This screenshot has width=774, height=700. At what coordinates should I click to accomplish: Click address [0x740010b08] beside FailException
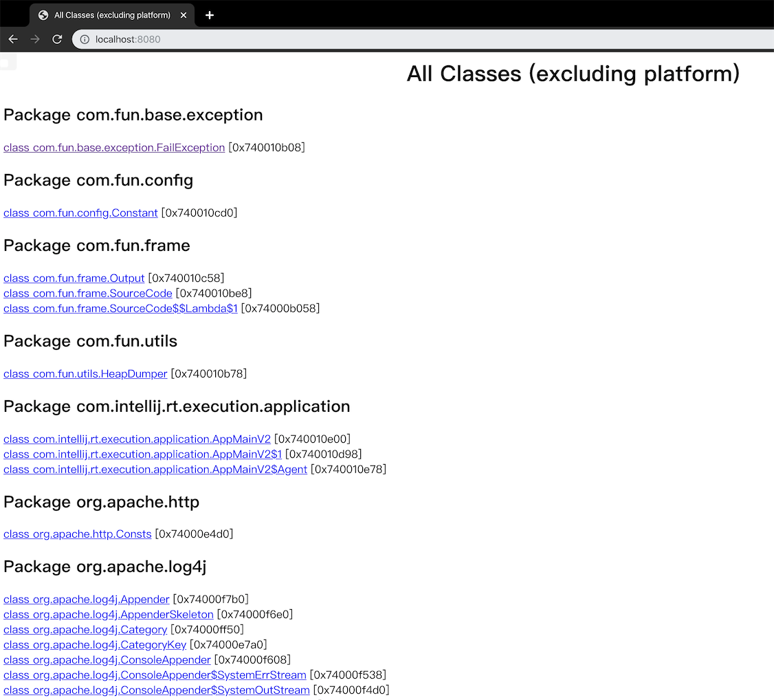click(267, 148)
